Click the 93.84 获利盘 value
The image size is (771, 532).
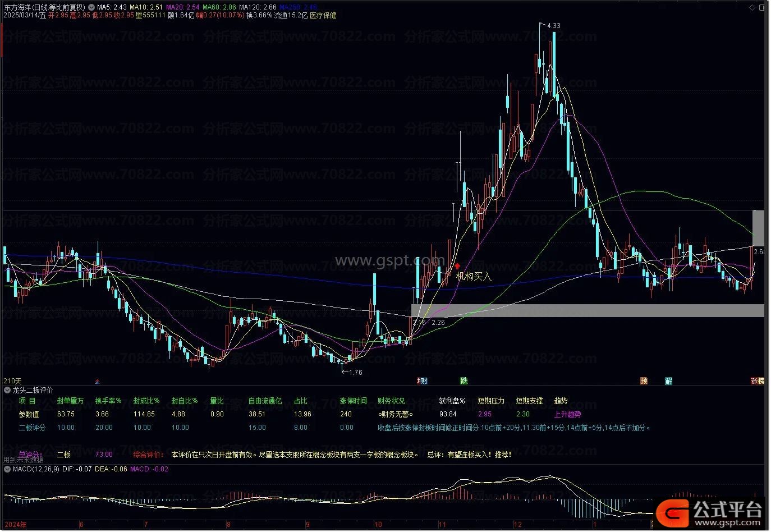point(448,414)
